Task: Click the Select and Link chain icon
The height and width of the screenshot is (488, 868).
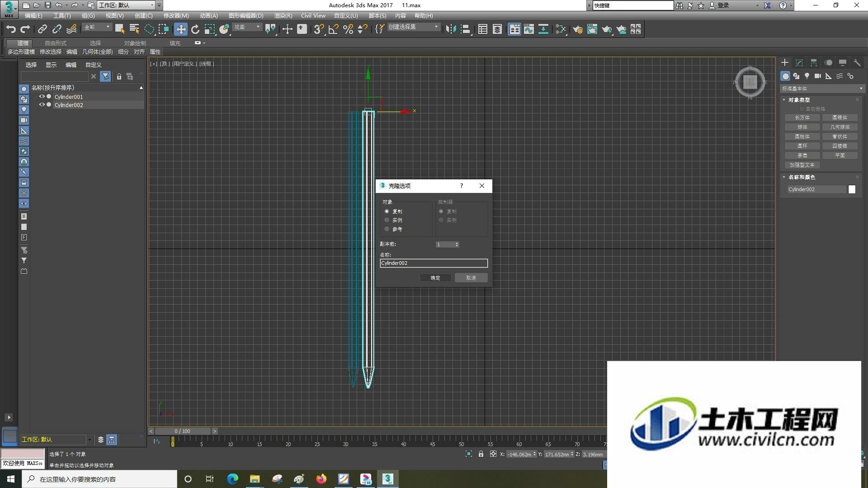Action: point(42,29)
